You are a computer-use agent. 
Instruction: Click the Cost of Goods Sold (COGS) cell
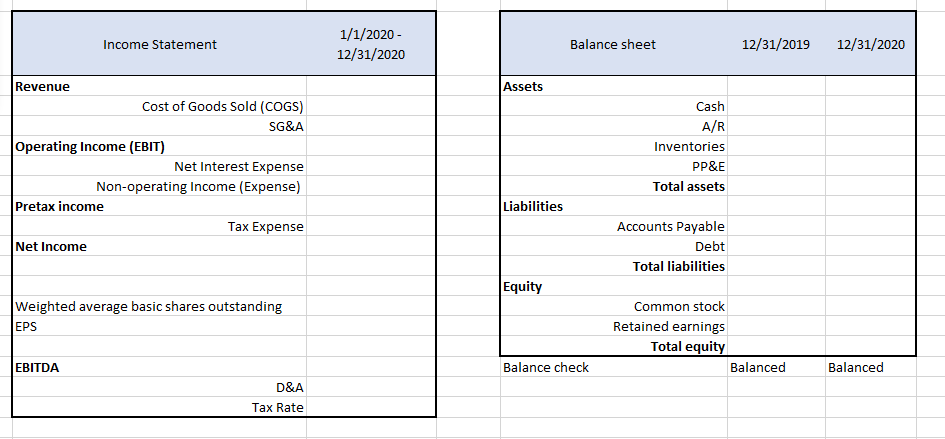[x=160, y=106]
